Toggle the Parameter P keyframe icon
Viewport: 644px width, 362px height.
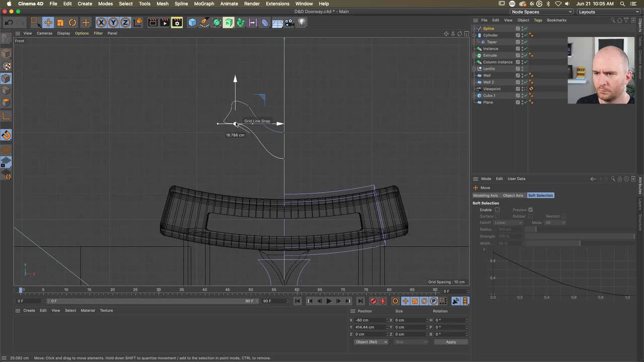(x=433, y=301)
